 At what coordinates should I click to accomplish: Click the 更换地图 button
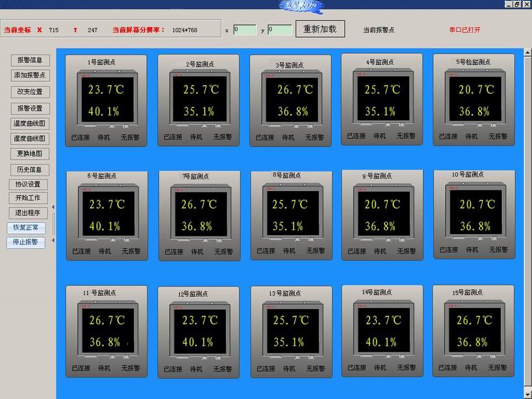pos(29,154)
